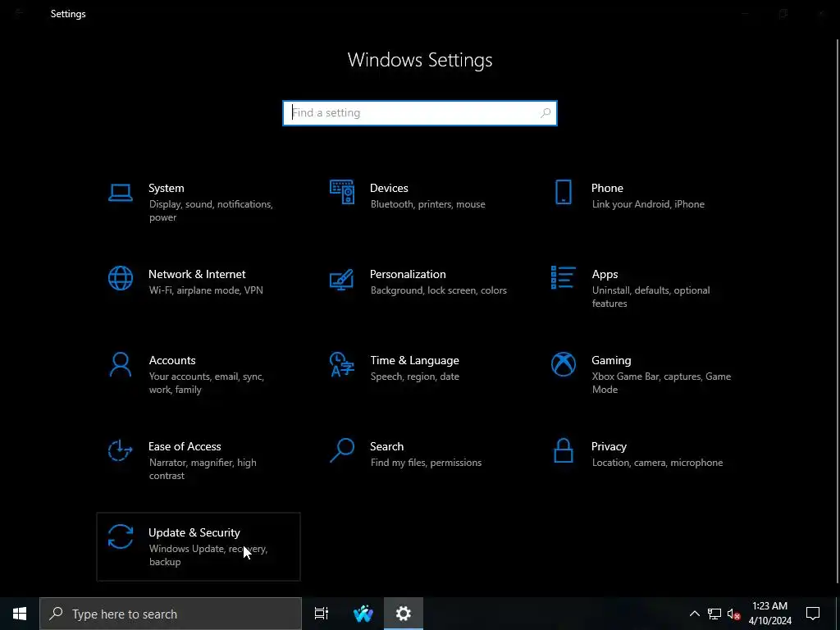Open the Search magnifier icon
Image resolution: width=840 pixels, height=630 pixels.
coord(342,450)
